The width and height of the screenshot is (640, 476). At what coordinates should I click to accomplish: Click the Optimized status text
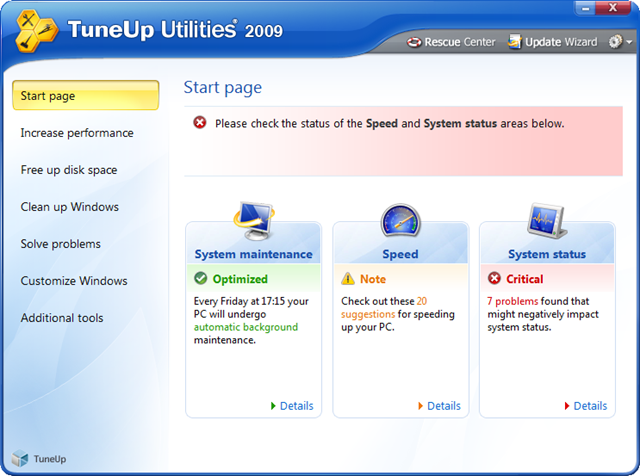coord(240,279)
